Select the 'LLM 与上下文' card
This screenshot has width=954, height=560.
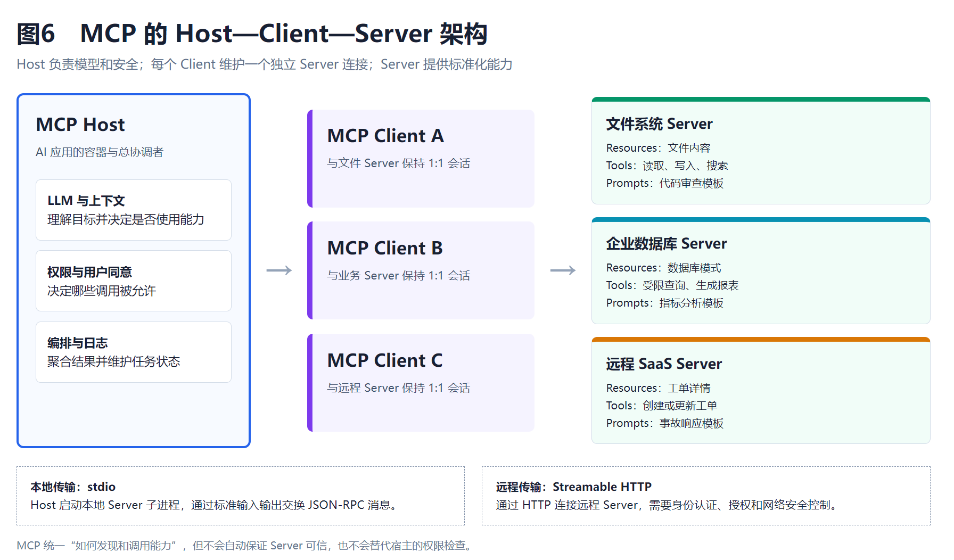point(134,210)
